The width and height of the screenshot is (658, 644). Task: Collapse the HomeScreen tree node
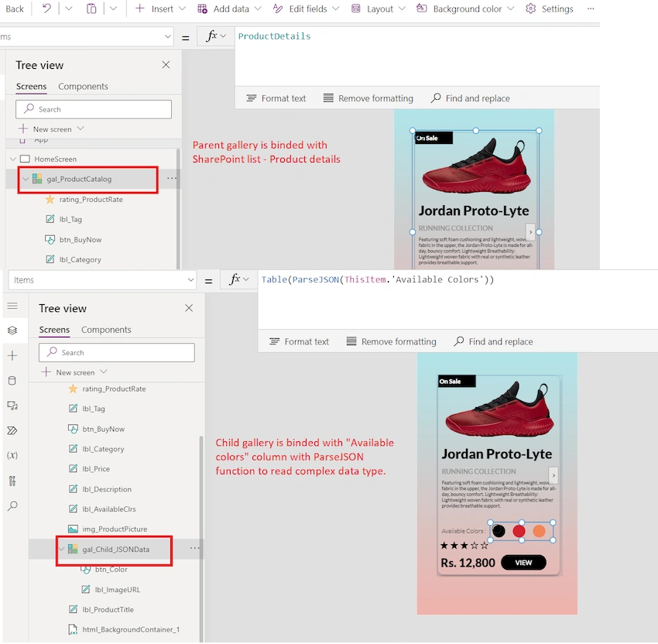tap(13, 159)
